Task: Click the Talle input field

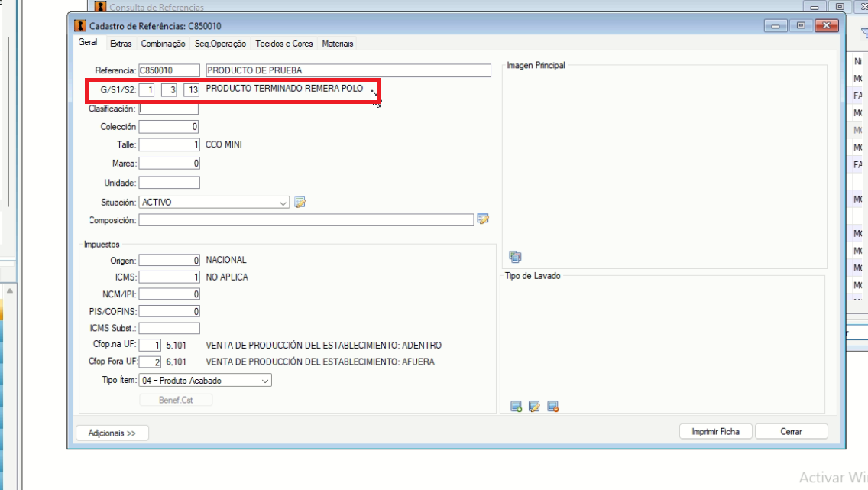Action: 170,144
